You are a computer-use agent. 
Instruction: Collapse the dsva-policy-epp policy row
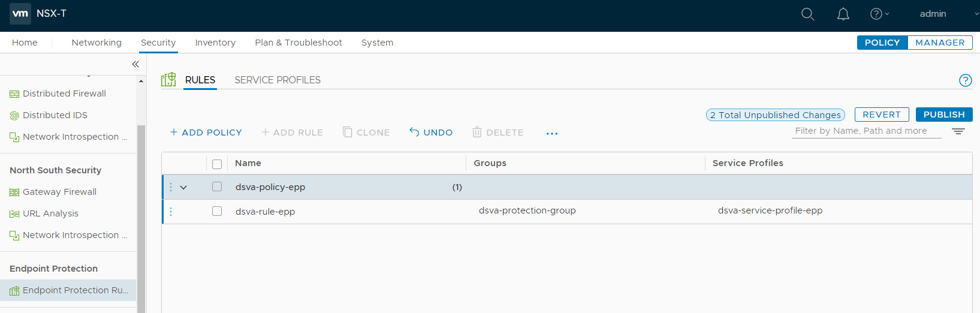tap(183, 188)
